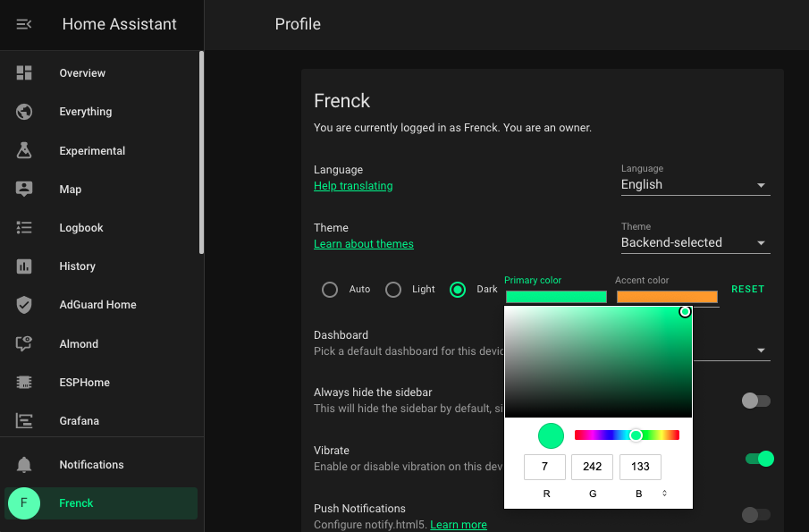Select the Dark theme radio button
The height and width of the screenshot is (532, 809).
(457, 289)
